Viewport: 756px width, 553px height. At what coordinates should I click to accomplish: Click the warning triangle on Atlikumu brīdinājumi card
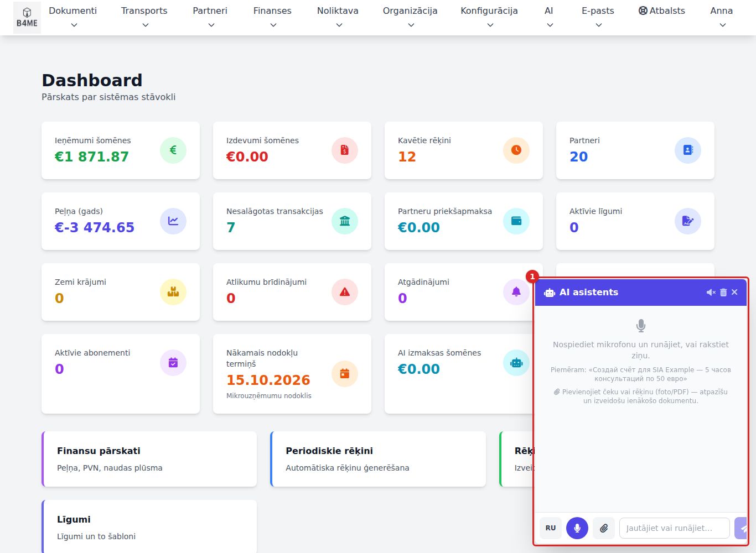(345, 291)
